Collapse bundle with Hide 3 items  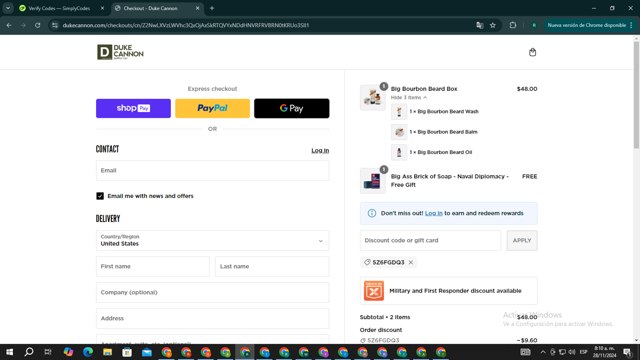pyautogui.click(x=409, y=98)
